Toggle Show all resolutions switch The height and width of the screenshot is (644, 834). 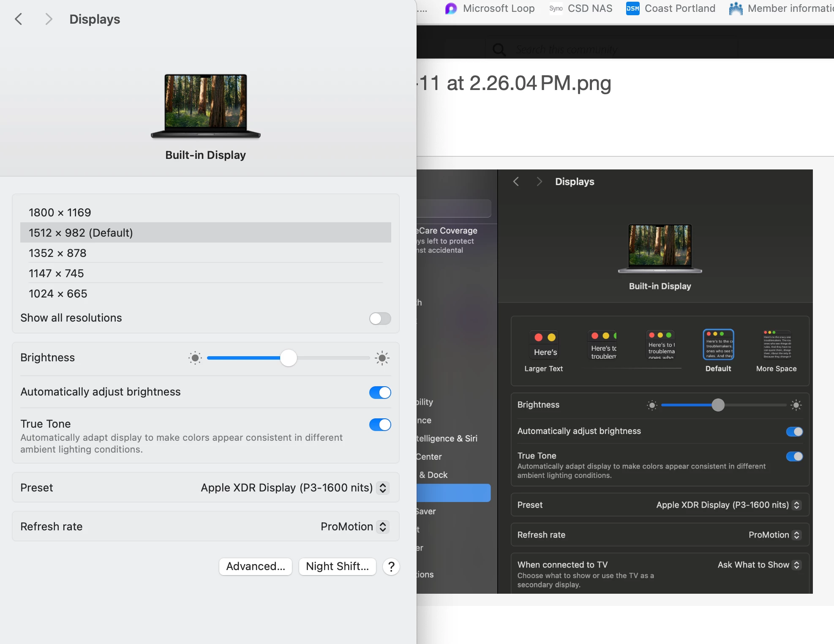pyautogui.click(x=380, y=319)
